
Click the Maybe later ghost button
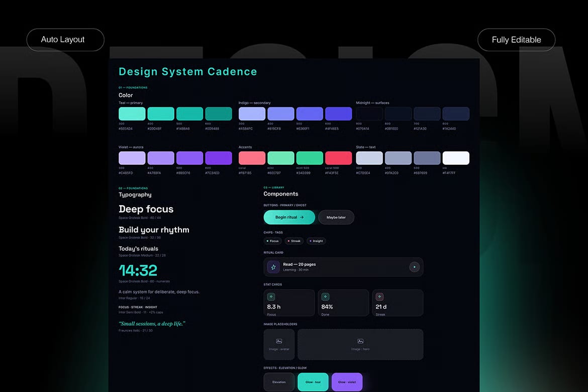pyautogui.click(x=336, y=217)
